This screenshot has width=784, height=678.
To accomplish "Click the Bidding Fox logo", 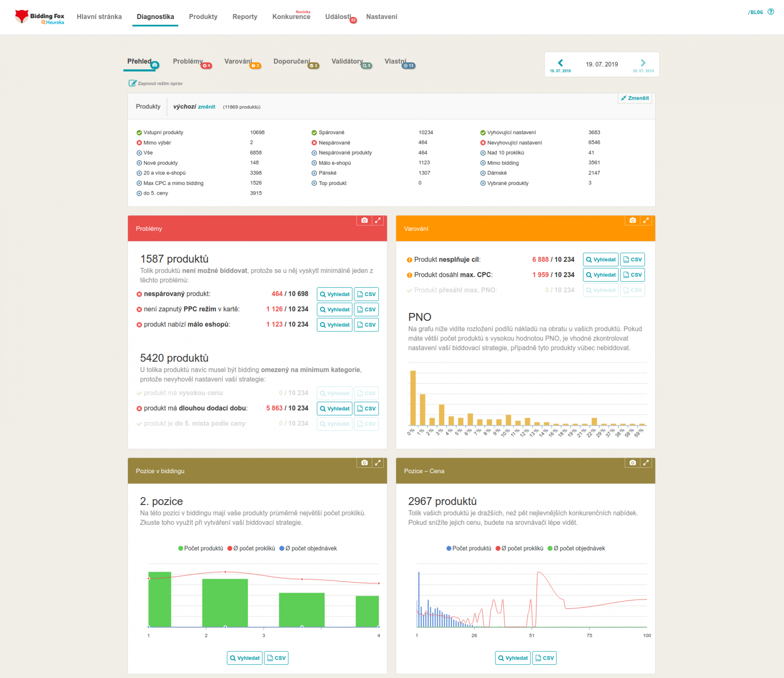I will coord(40,17).
